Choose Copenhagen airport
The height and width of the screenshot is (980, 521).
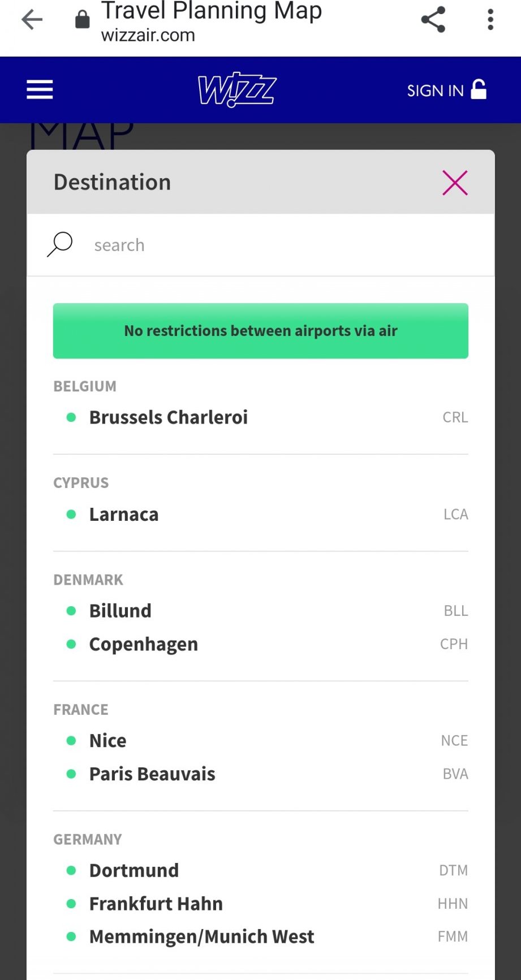[x=144, y=644]
